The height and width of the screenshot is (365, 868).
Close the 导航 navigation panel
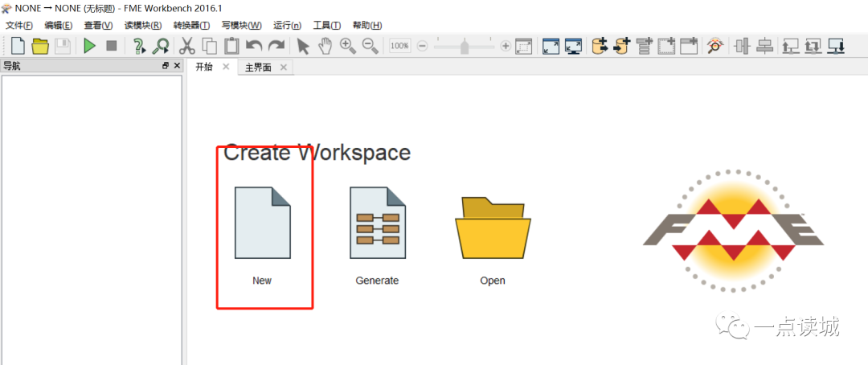pyautogui.click(x=177, y=66)
